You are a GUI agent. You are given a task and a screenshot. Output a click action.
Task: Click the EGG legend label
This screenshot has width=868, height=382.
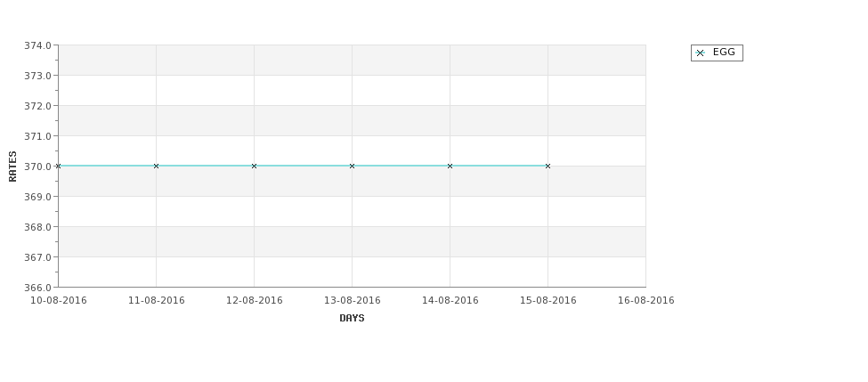(x=724, y=52)
